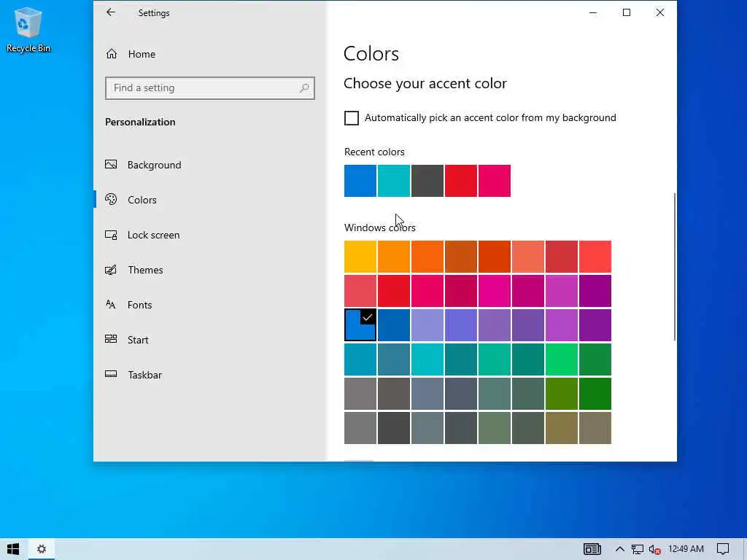The height and width of the screenshot is (560, 747).
Task: Click the Background picture icon
Action: click(x=111, y=165)
